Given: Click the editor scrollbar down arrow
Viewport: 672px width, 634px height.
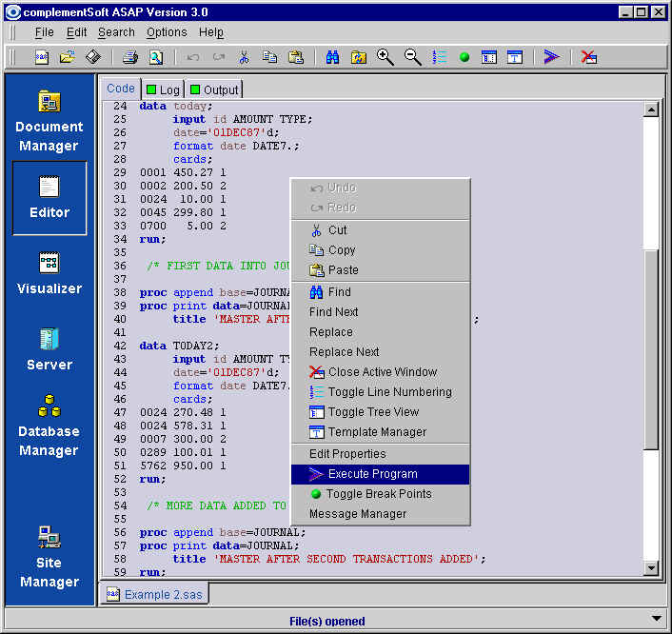Looking at the screenshot, I should pos(651,568).
